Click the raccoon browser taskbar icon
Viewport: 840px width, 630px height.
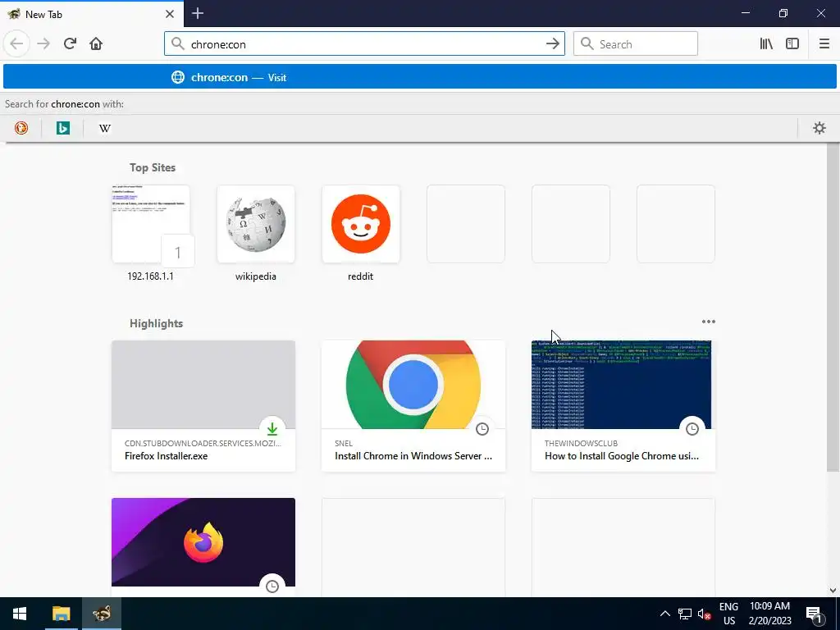(x=101, y=614)
